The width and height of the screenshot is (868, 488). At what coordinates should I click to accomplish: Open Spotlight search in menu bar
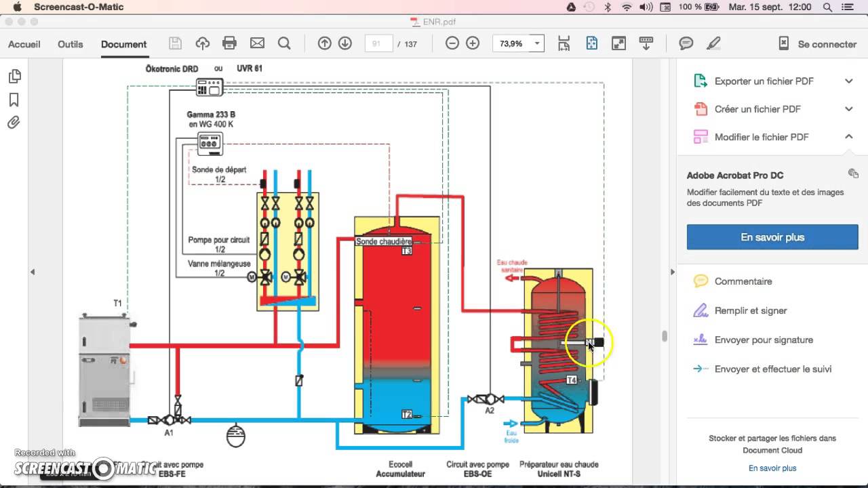(x=827, y=7)
